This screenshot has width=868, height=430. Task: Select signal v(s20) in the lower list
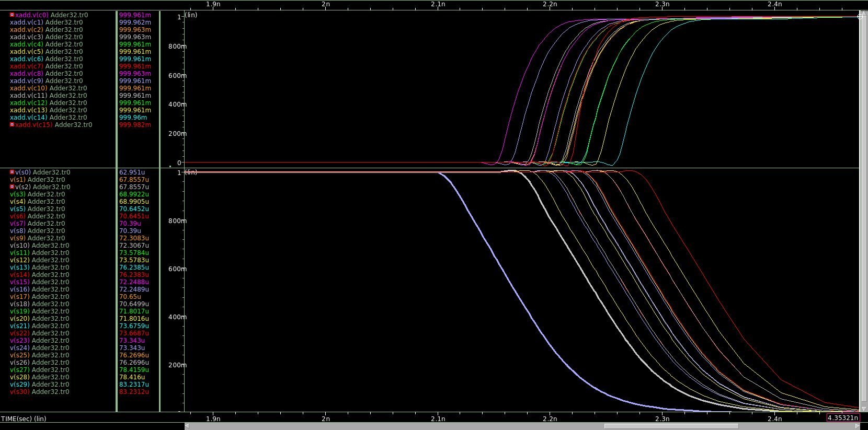pos(39,319)
